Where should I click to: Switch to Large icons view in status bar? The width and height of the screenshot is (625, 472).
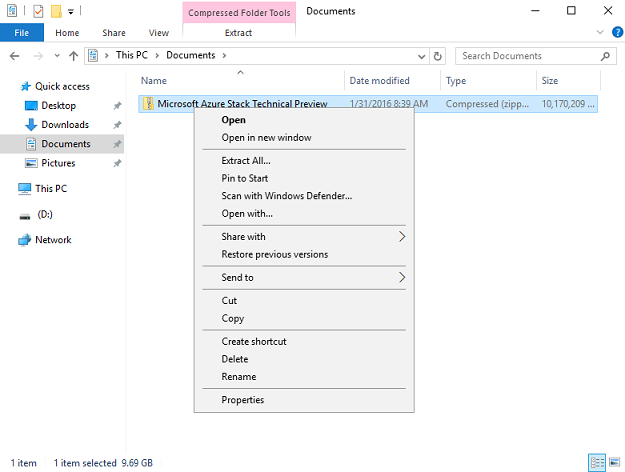coord(614,462)
